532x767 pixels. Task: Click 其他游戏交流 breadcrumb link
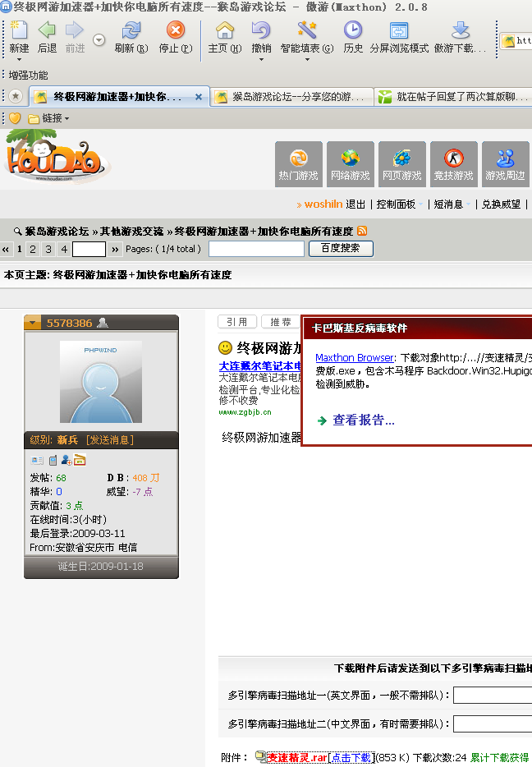click(131, 231)
